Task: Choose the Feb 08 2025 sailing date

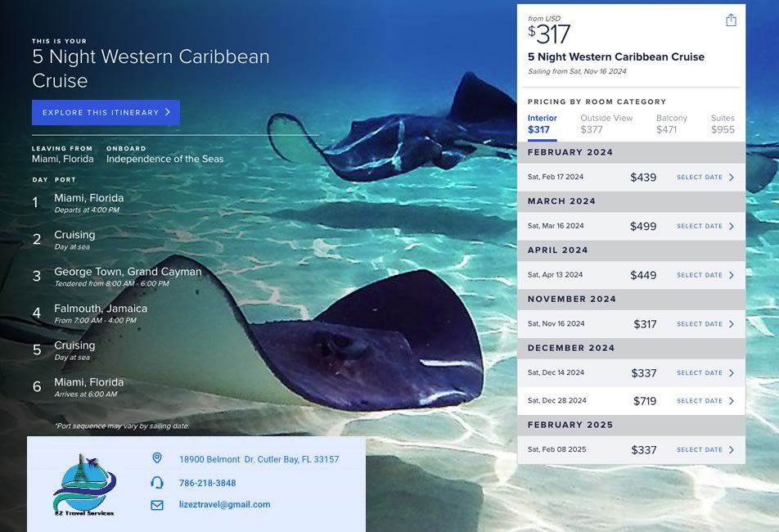Action: pos(705,450)
